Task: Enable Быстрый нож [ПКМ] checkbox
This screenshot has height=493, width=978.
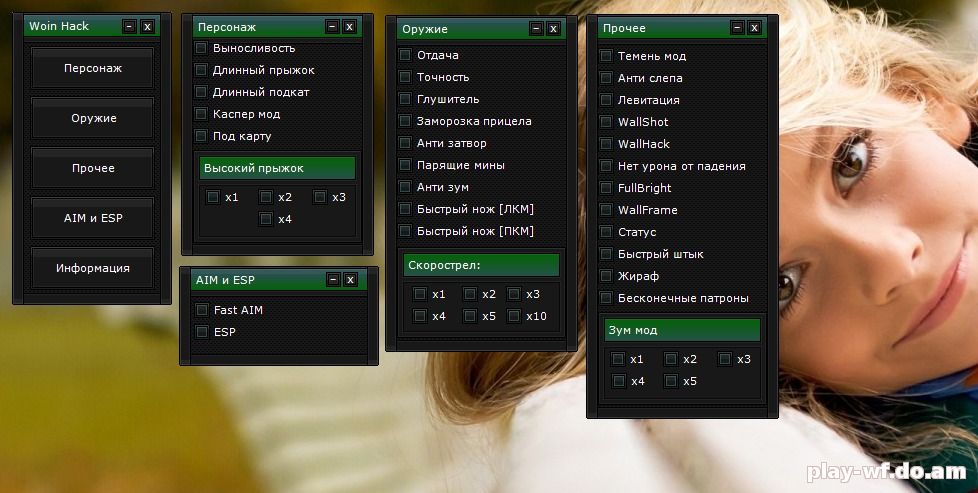Action: (x=405, y=231)
